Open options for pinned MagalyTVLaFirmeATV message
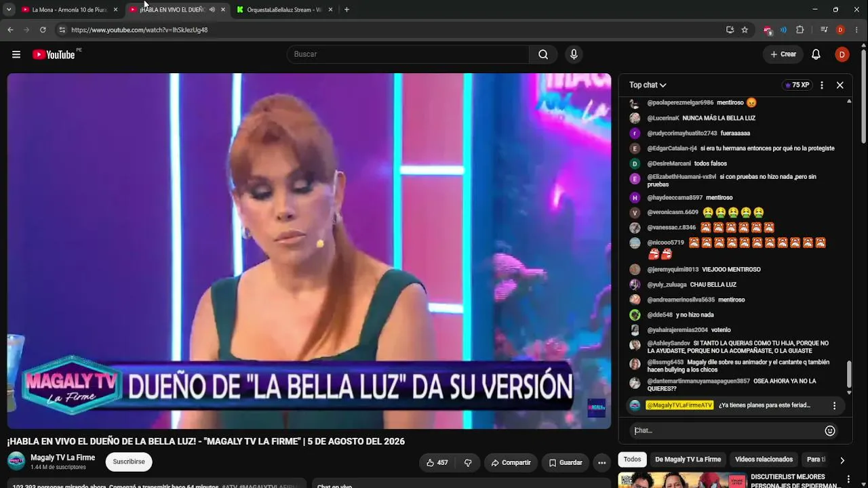The height and width of the screenshot is (488, 868). pyautogui.click(x=834, y=405)
